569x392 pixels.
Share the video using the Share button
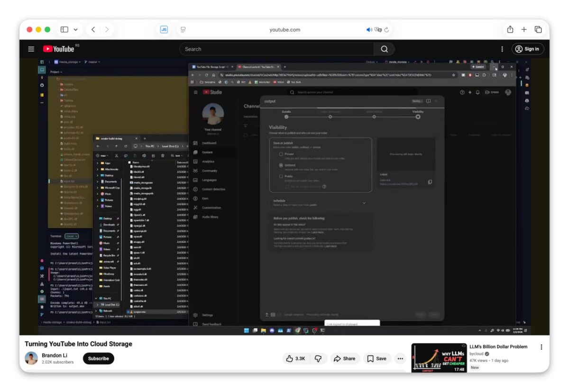[x=345, y=358]
